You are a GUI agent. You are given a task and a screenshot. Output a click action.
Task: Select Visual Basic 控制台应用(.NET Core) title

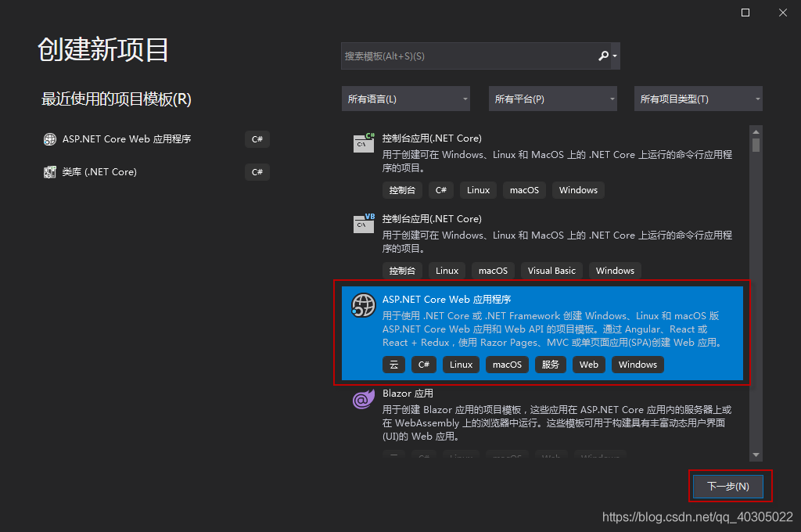pyautogui.click(x=432, y=219)
